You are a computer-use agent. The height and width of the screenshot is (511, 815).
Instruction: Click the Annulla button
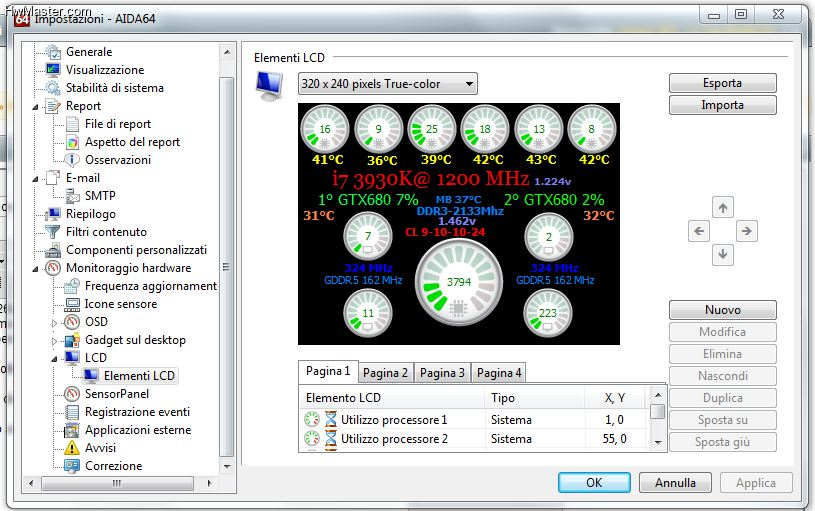coord(675,482)
